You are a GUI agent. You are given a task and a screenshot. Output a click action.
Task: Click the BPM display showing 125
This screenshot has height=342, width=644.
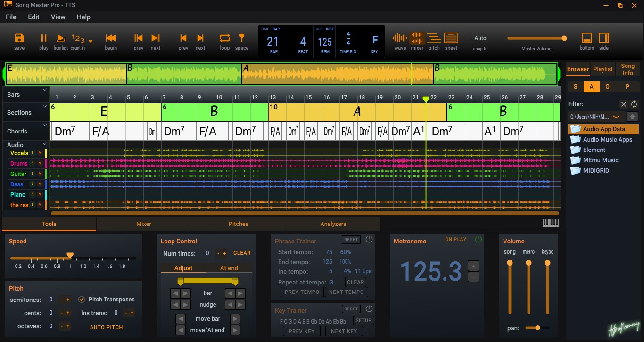[x=325, y=42]
